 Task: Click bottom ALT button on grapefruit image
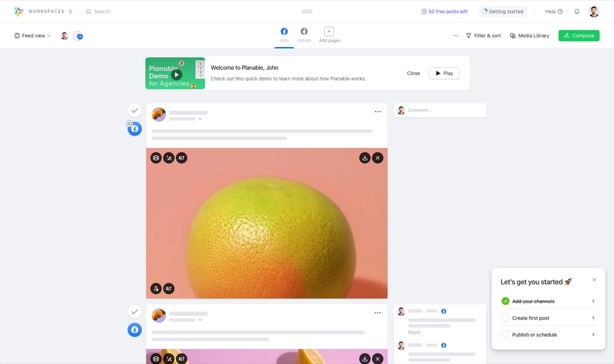click(x=169, y=289)
